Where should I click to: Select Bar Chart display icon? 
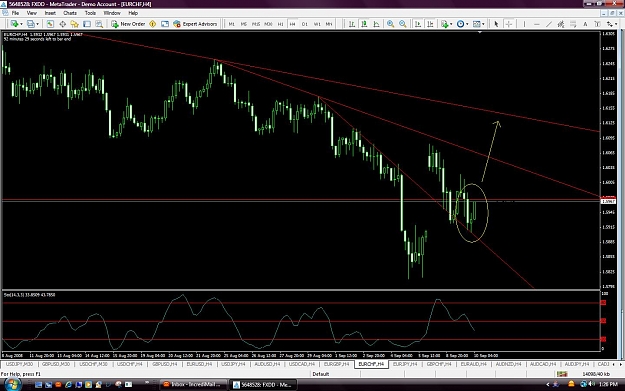(x=352, y=24)
